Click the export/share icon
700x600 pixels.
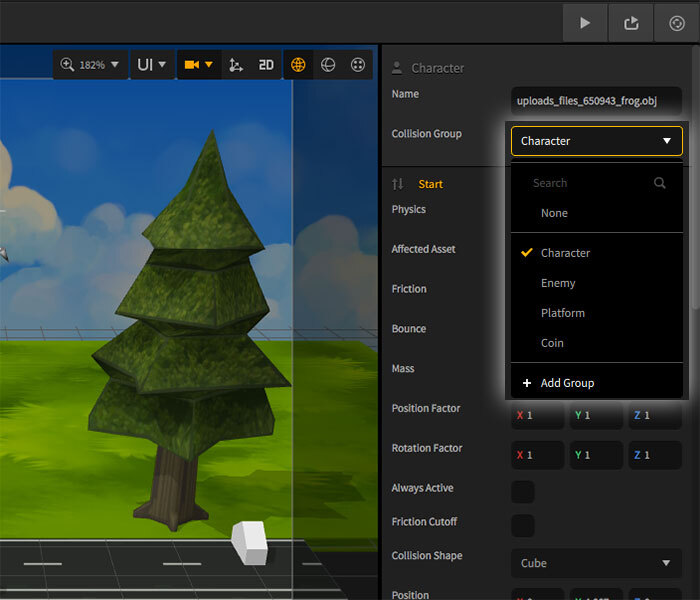click(631, 23)
